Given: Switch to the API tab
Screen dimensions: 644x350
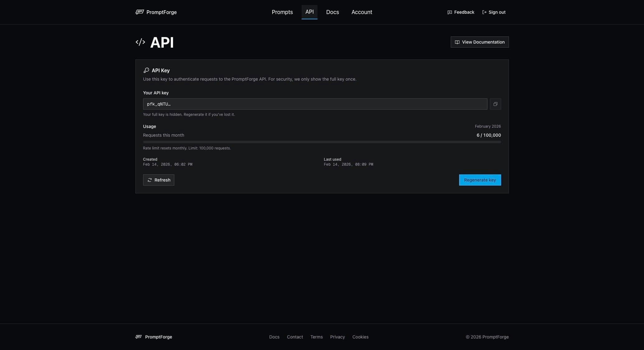Looking at the screenshot, I should [309, 12].
